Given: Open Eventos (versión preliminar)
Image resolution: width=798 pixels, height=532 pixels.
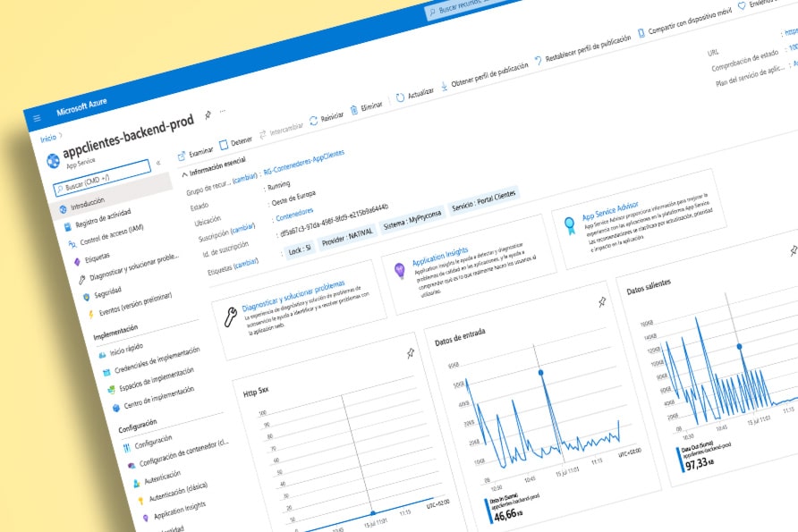Looking at the screenshot, I should tap(135, 303).
